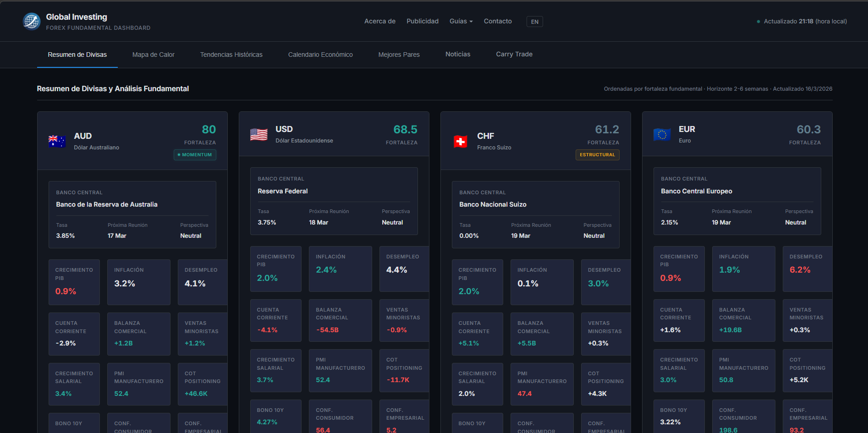Open the Guías dropdown menu

pyautogui.click(x=461, y=21)
